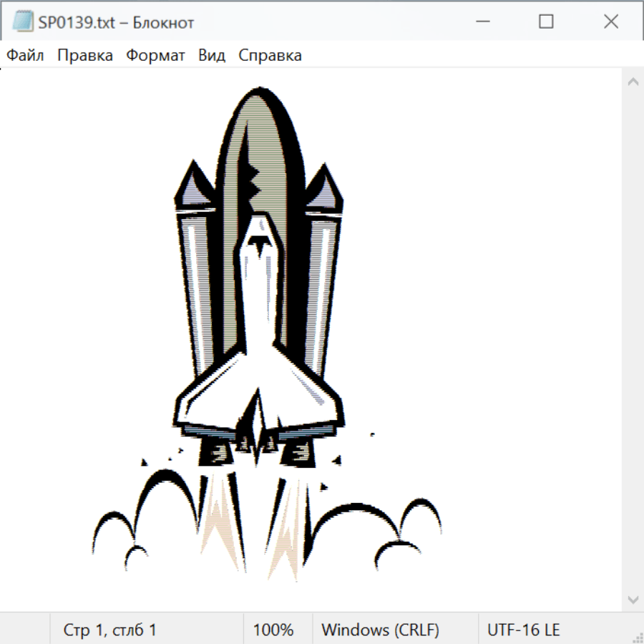Click the SP0139.txt – Блокнот title text

coord(117,22)
